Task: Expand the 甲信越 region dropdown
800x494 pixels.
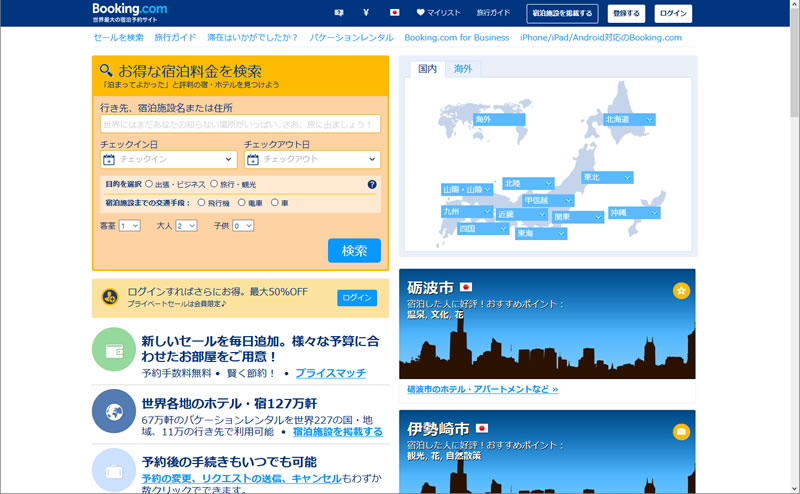Action: click(548, 200)
